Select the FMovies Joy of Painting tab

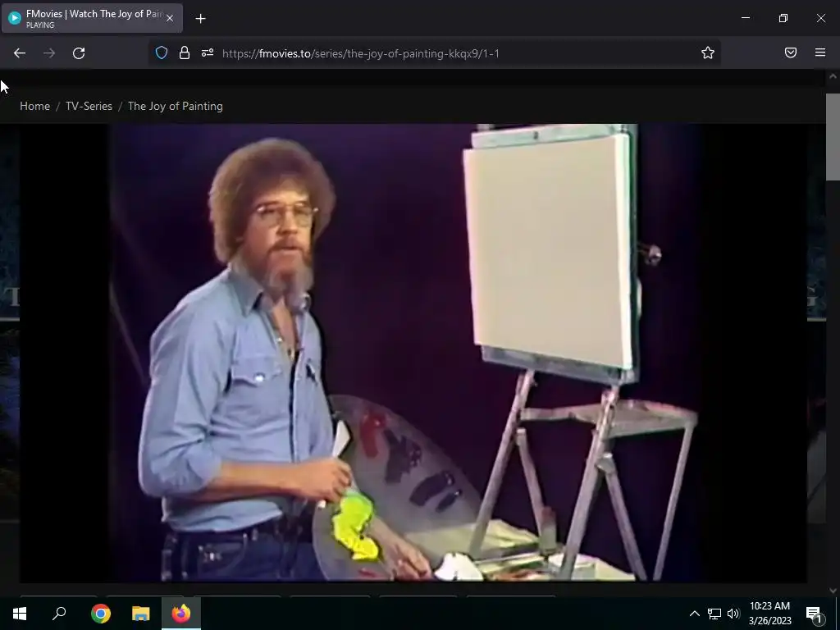tap(92, 18)
